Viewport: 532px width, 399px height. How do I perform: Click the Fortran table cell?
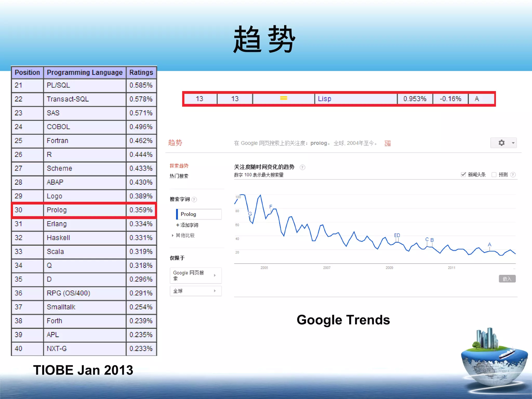pos(85,141)
